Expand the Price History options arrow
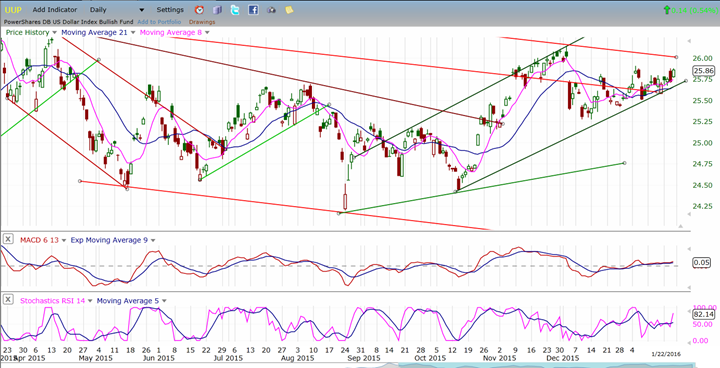 [54, 33]
